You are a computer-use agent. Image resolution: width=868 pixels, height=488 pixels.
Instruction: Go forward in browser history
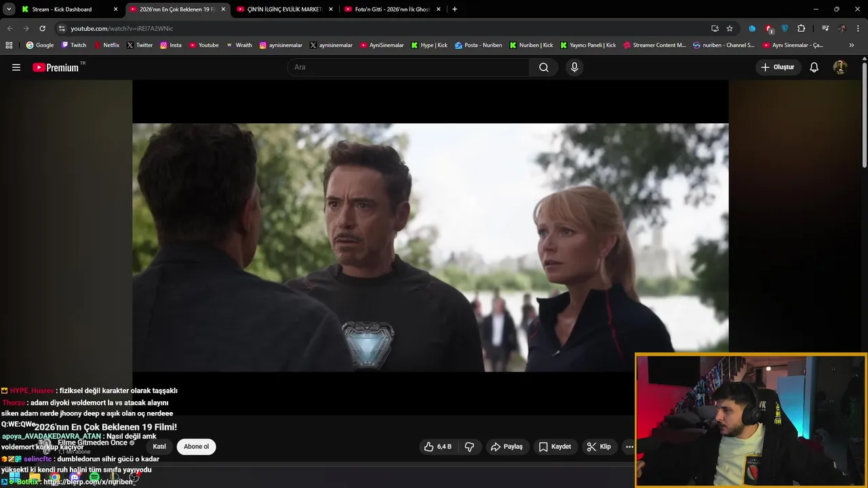(26, 28)
